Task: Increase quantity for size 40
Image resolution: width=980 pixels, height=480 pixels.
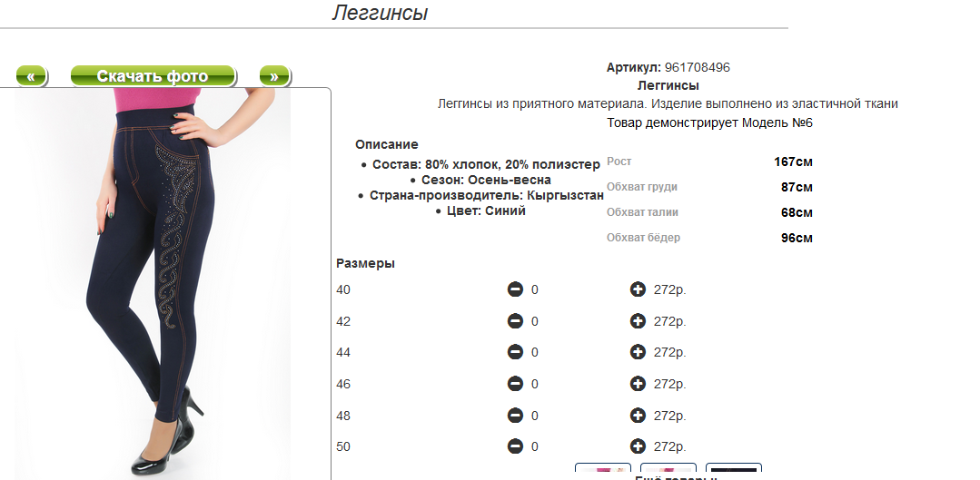Action: click(638, 289)
